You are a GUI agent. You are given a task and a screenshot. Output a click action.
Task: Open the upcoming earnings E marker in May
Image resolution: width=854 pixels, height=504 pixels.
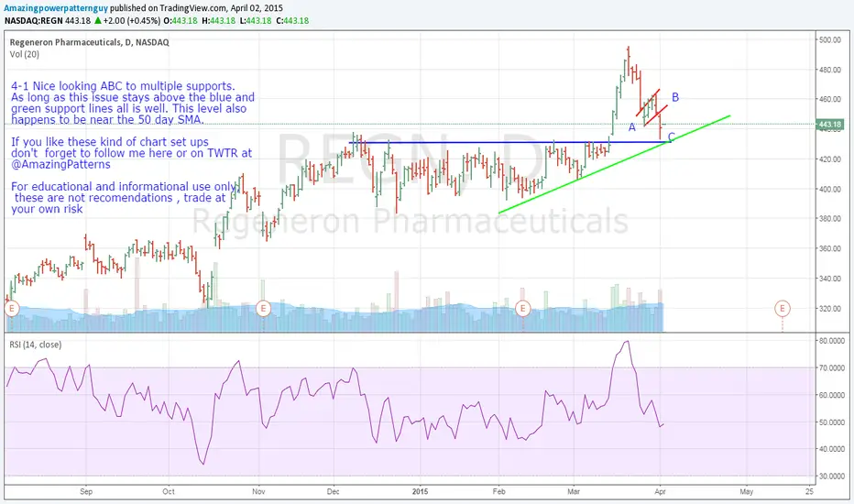pyautogui.click(x=783, y=309)
